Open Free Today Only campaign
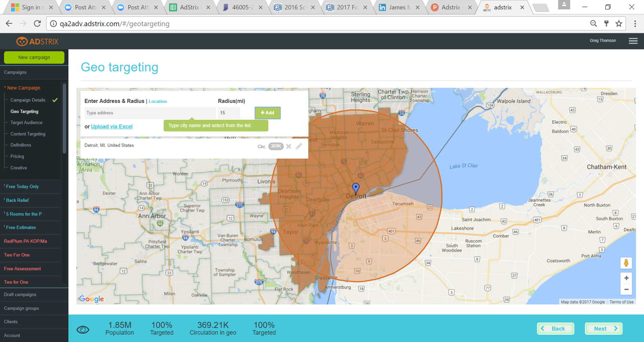Image resolution: width=644 pixels, height=342 pixels. [21, 187]
